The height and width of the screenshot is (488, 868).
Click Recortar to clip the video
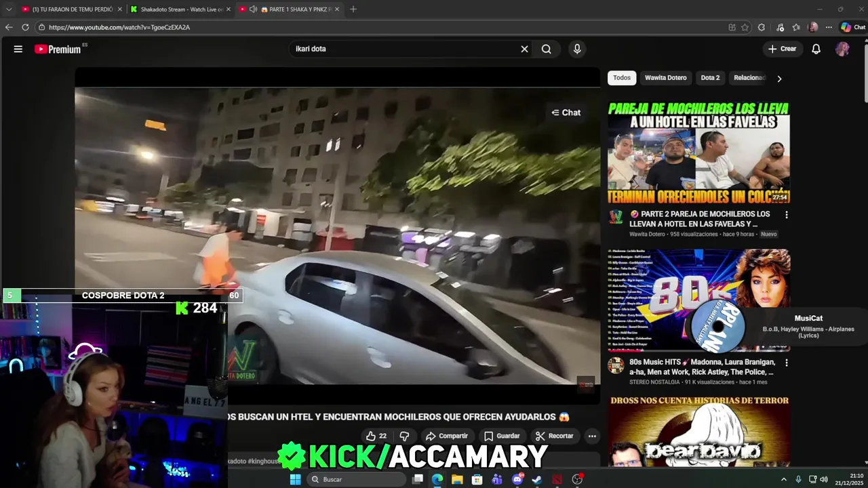[x=554, y=436]
